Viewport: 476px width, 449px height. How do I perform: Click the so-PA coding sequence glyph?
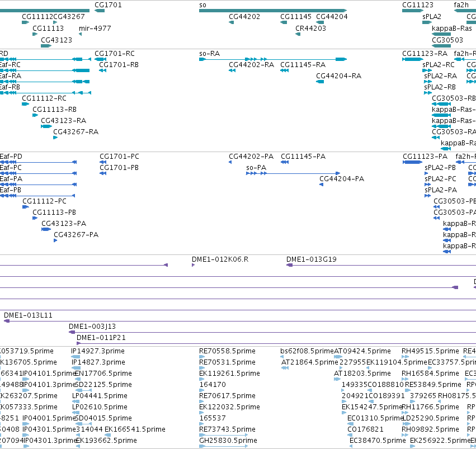(293, 173)
